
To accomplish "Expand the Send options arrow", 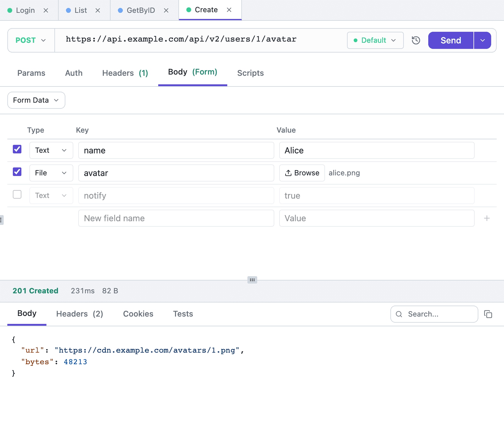I will 483,40.
